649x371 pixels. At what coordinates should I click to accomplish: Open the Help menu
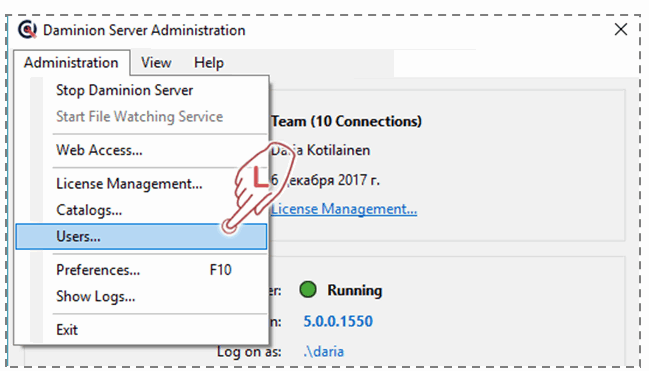pyautogui.click(x=209, y=63)
